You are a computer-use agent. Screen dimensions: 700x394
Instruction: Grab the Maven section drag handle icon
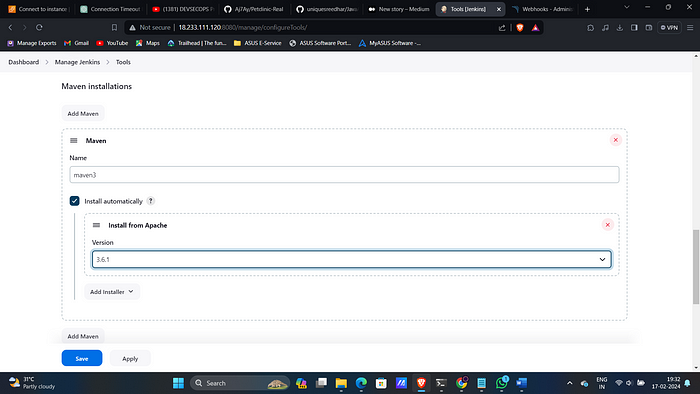click(74, 141)
